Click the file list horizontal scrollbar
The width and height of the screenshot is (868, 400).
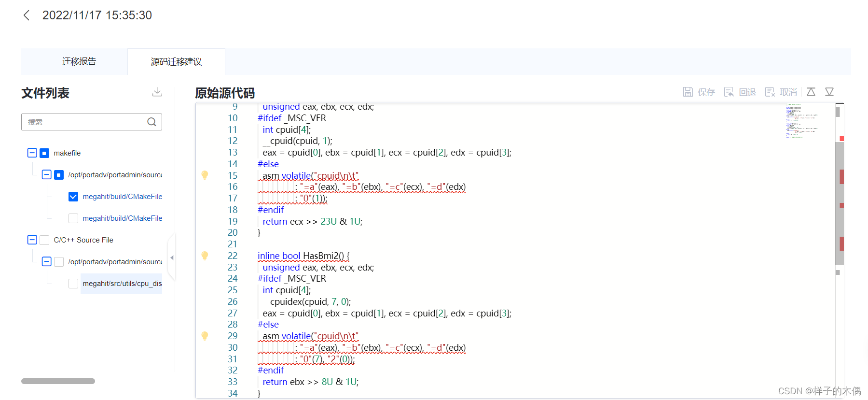tap(58, 381)
